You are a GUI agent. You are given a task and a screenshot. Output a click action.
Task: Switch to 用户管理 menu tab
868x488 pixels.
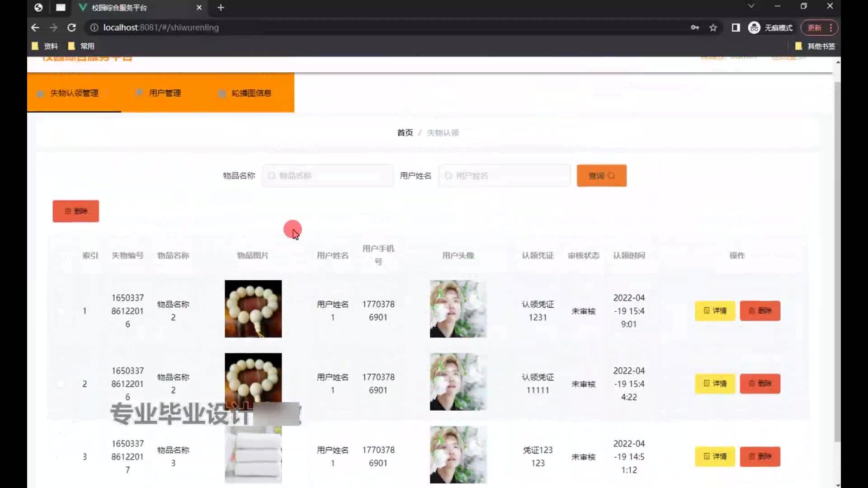coord(164,93)
